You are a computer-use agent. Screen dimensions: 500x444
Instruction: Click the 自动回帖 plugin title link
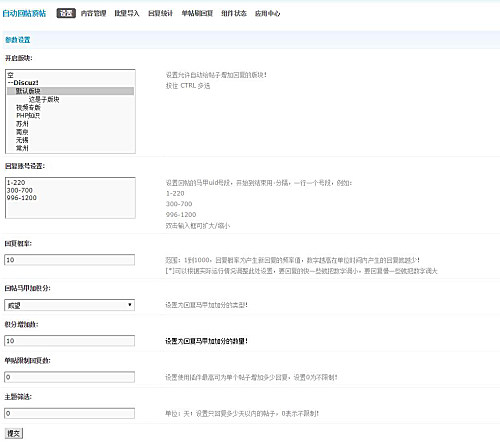(x=24, y=13)
